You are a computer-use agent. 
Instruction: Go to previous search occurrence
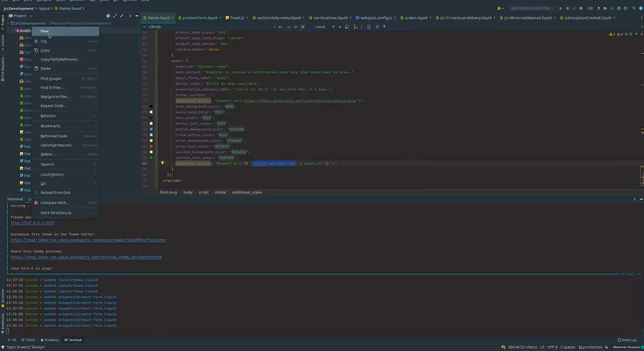point(333,27)
